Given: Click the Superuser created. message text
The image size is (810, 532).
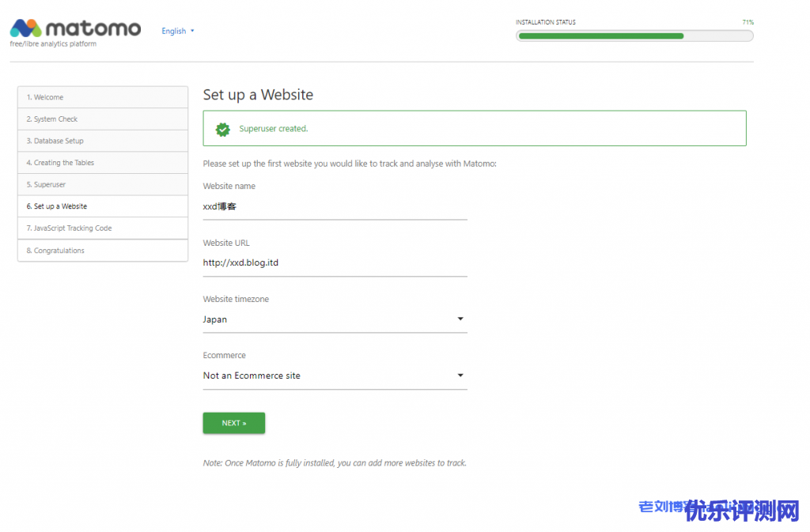Looking at the screenshot, I should (273, 129).
